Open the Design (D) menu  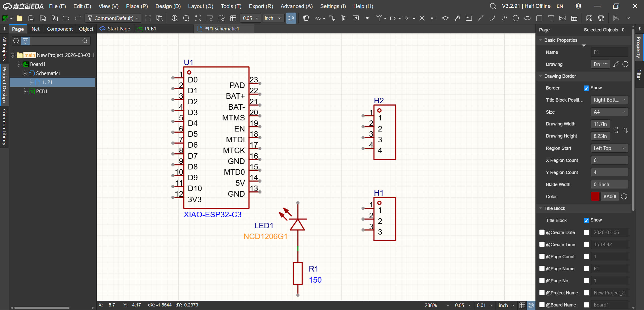[168, 6]
